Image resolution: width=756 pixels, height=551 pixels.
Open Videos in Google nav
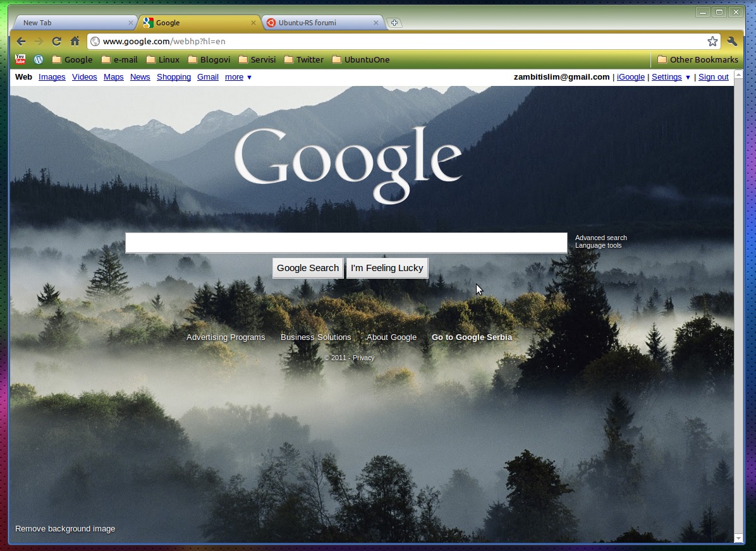[x=84, y=77]
